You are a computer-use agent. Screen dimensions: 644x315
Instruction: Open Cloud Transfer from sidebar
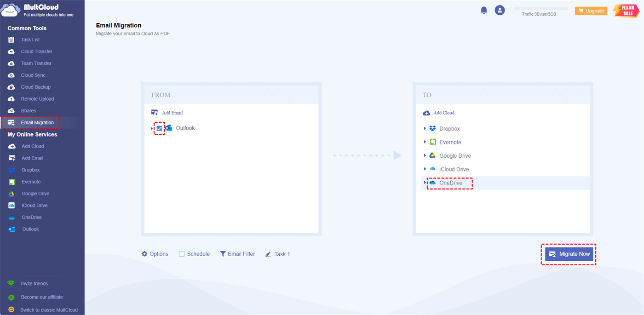(37, 52)
